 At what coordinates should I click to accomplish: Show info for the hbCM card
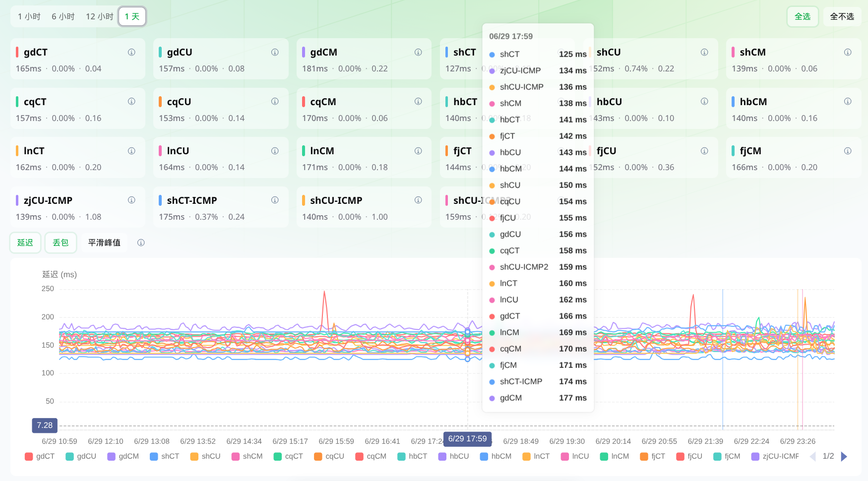point(848,101)
